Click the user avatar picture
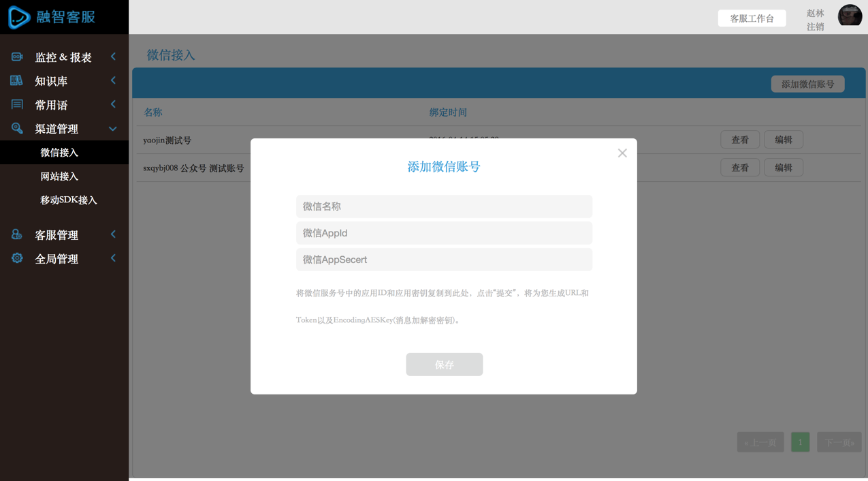868x481 pixels. tap(850, 16)
